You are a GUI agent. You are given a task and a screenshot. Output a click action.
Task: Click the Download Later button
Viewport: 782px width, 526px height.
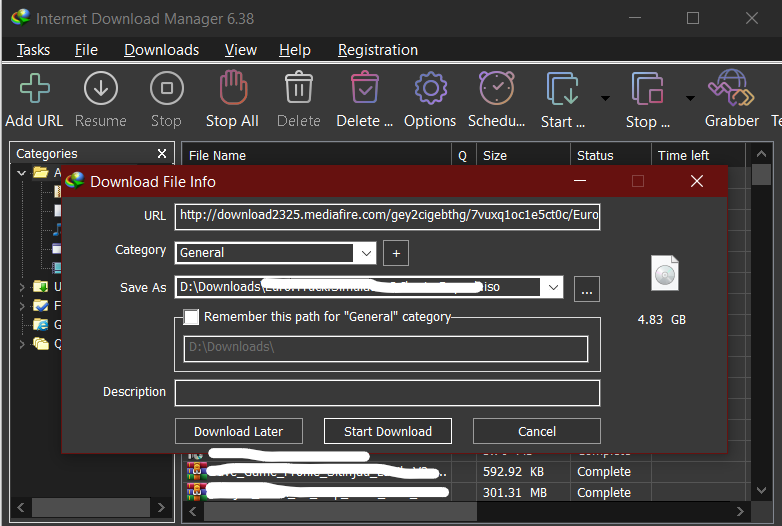click(239, 431)
